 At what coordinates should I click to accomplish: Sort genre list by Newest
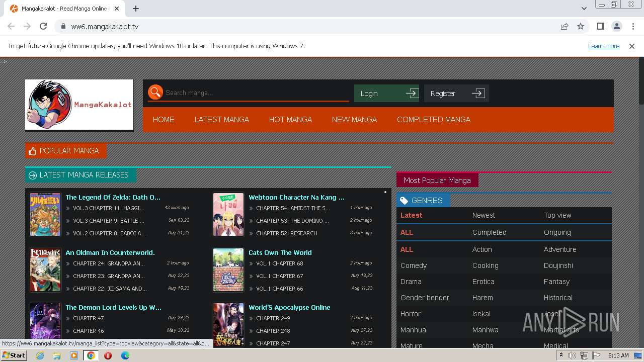[x=484, y=215]
